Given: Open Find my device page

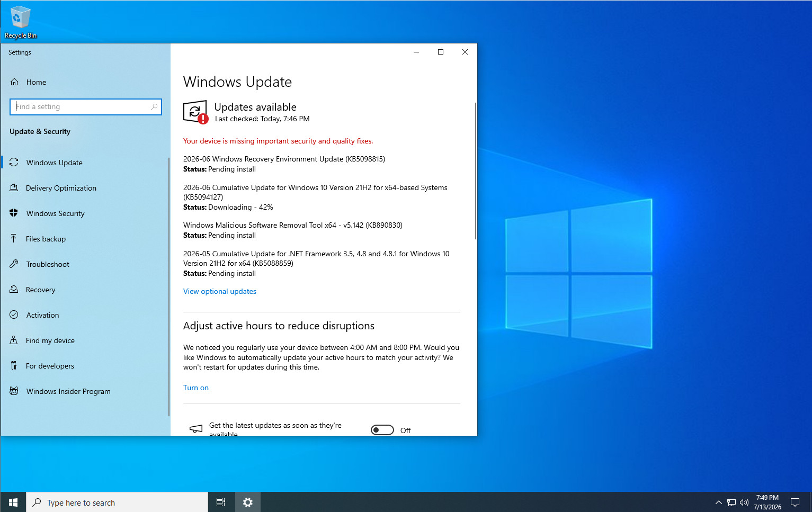Looking at the screenshot, I should (85, 340).
